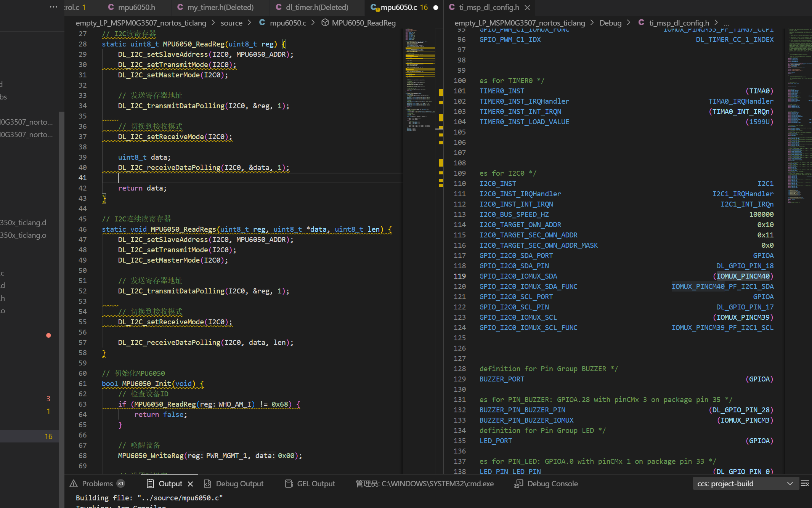Close the ti_msp_dl_config.h editor tab
The height and width of the screenshot is (508, 812).
point(527,7)
